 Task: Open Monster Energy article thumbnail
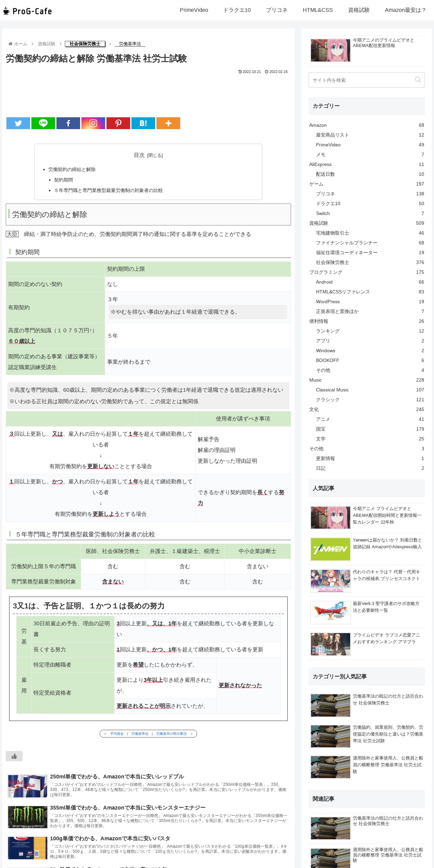28,817
